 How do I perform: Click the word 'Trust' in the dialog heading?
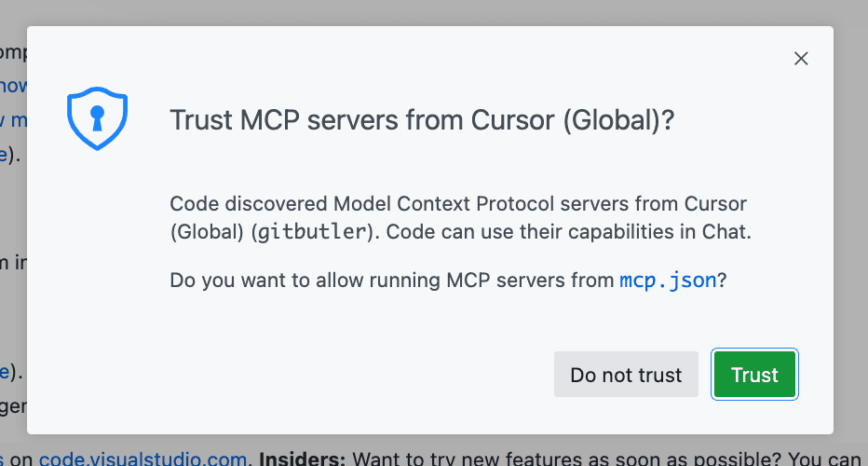[200, 121]
